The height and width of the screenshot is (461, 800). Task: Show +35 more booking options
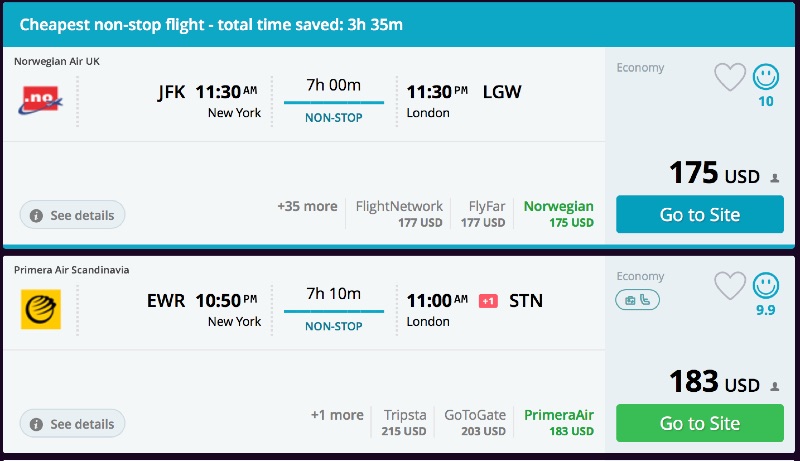pos(307,207)
